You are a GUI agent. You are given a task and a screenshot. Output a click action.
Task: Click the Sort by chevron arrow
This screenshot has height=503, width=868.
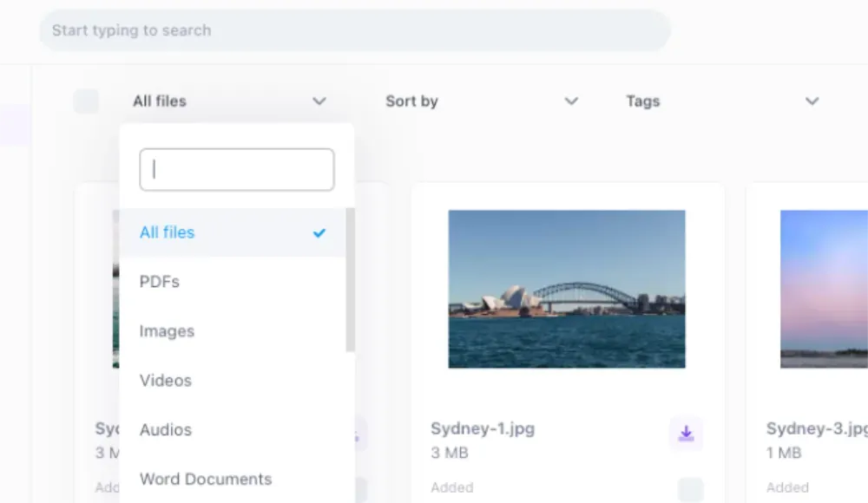click(x=571, y=101)
